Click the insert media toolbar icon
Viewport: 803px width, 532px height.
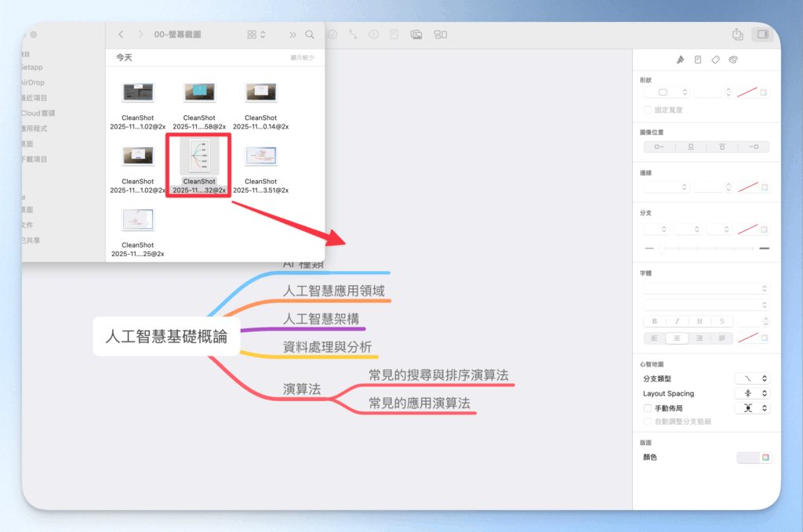click(416, 34)
